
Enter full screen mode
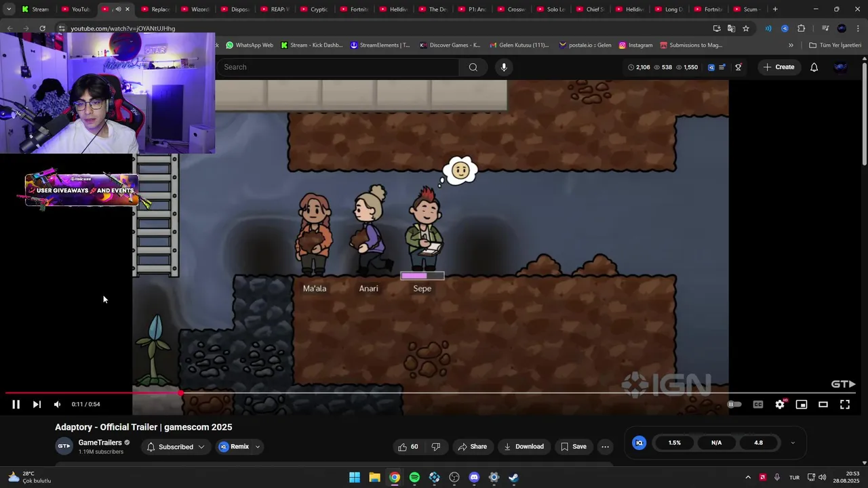coord(845,405)
